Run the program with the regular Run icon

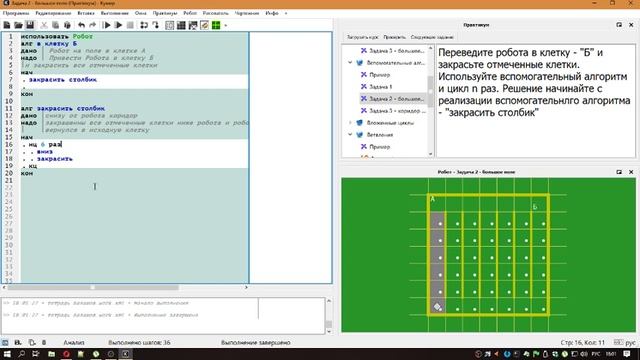point(107,25)
